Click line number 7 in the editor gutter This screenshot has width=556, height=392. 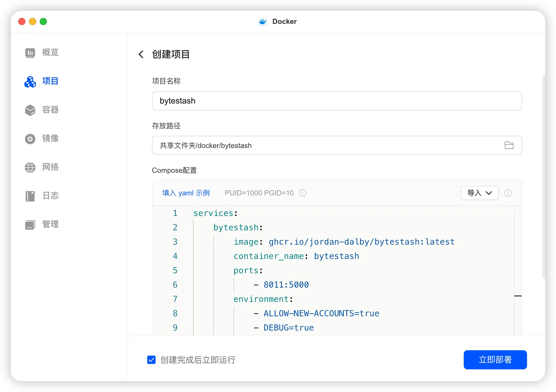click(175, 299)
